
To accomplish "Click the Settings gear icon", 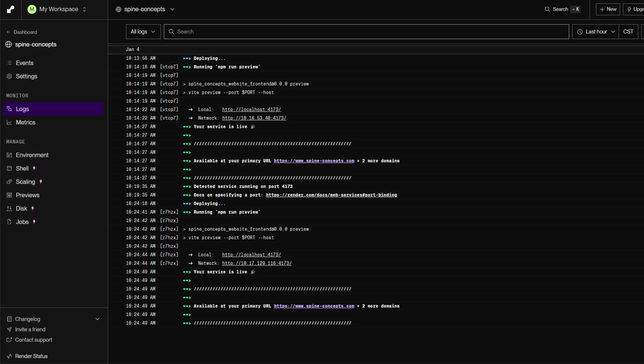I will [x=9, y=76].
